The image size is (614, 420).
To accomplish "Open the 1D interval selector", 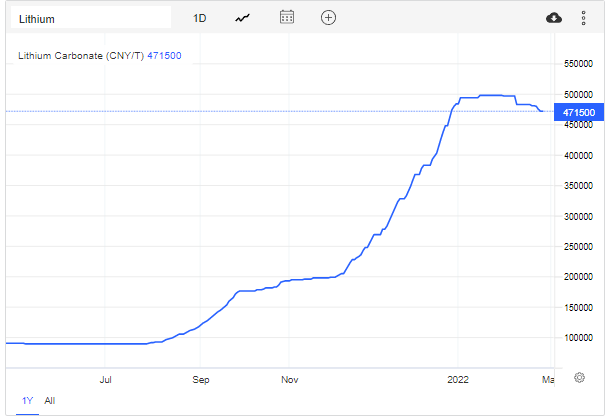I will 199,18.
